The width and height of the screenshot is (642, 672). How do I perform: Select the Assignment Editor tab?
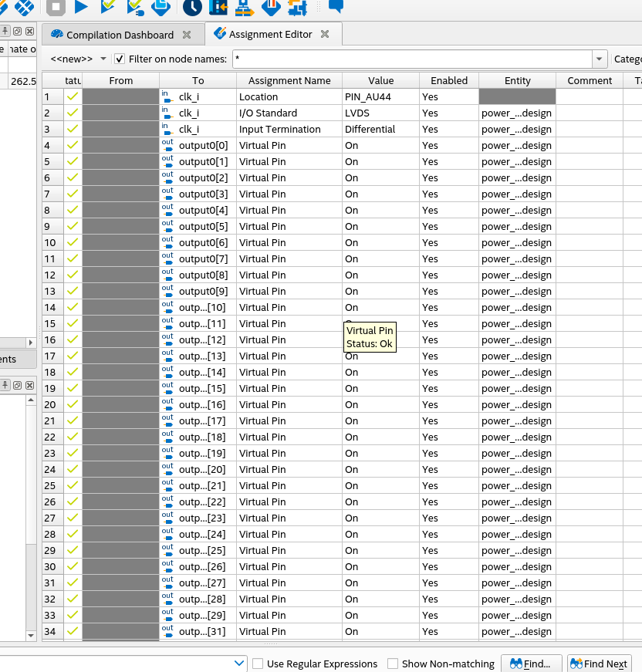pos(270,34)
